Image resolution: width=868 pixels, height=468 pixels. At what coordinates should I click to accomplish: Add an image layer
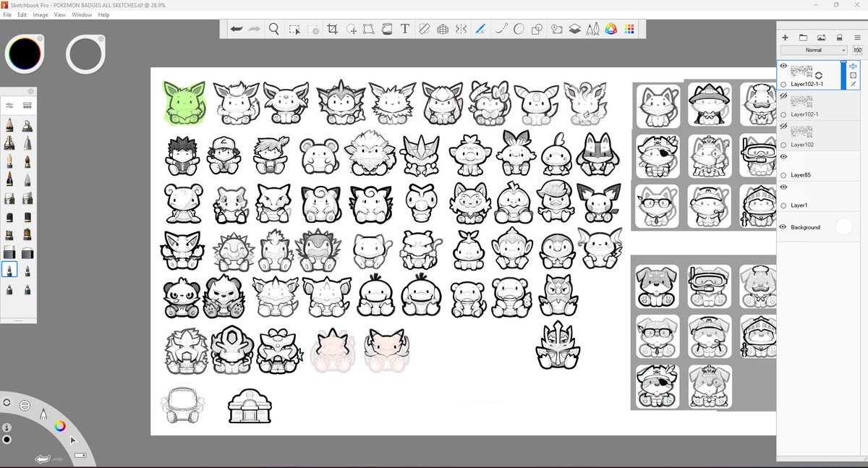(x=822, y=38)
